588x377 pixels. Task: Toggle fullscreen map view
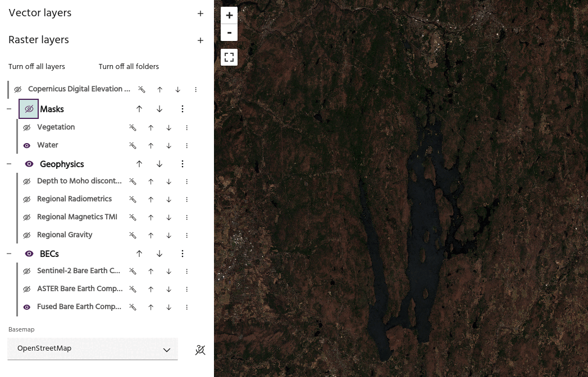click(x=229, y=57)
